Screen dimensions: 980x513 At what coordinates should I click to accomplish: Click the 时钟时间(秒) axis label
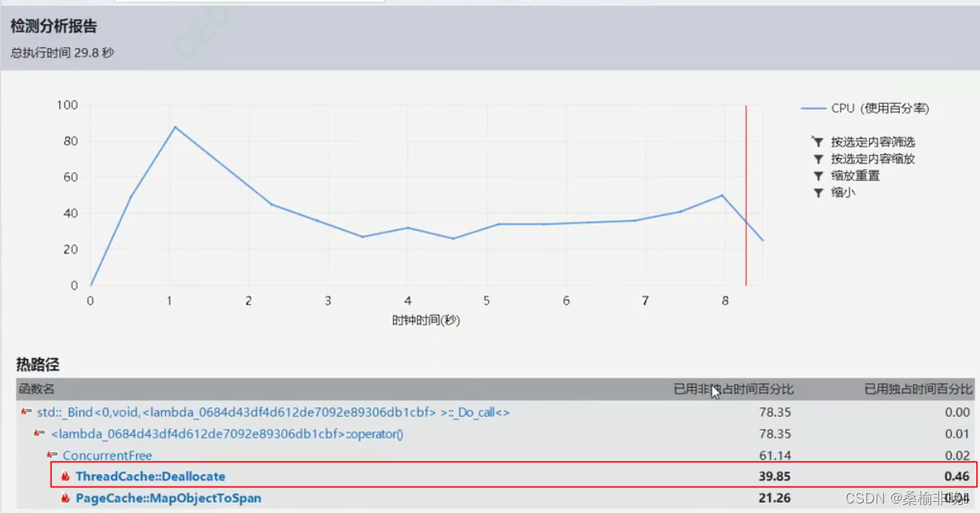pyautogui.click(x=426, y=320)
